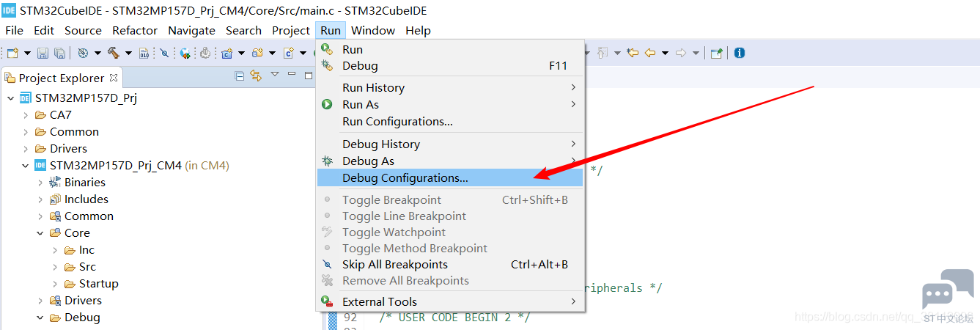This screenshot has width=980, height=330.
Task: Click the Pin Editor toolbar icon
Action: click(x=717, y=53)
